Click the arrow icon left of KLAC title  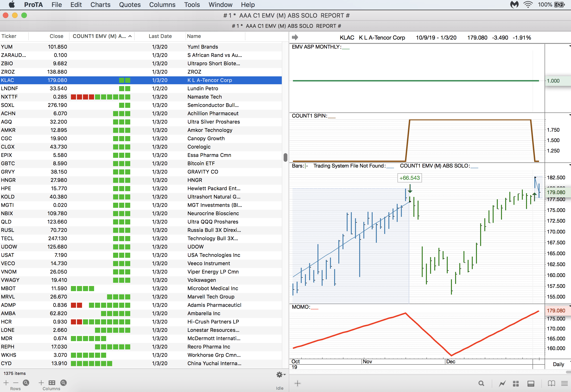coord(295,37)
